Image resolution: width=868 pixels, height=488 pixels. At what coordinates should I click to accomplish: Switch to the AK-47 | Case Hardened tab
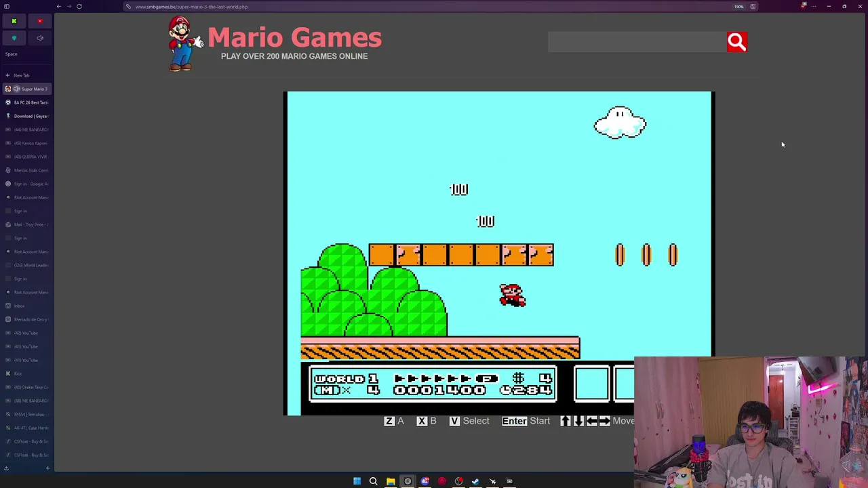click(27, 428)
